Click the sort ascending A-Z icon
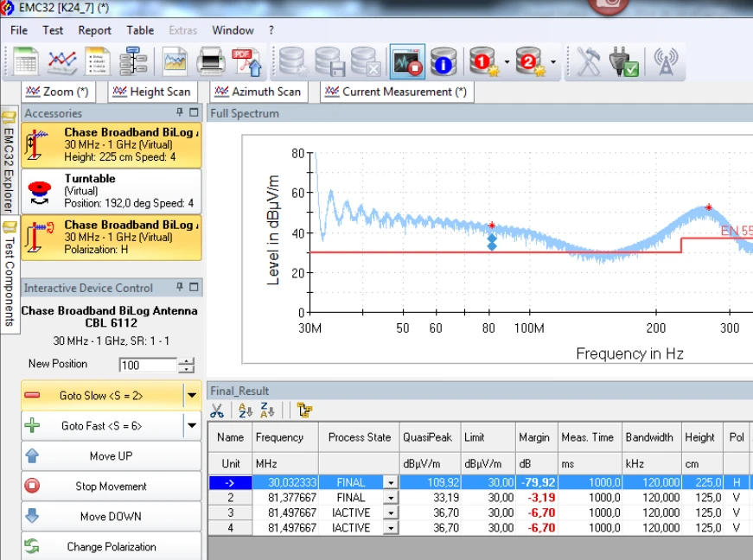This screenshot has width=753, height=560. tap(245, 410)
